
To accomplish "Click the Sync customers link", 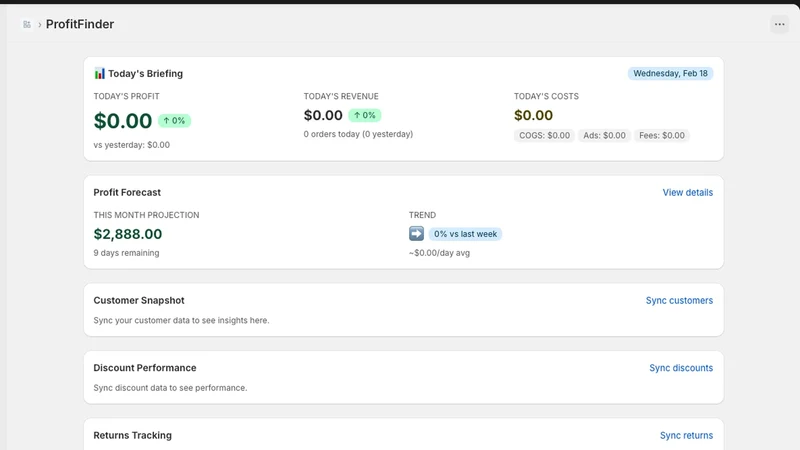I will click(679, 301).
